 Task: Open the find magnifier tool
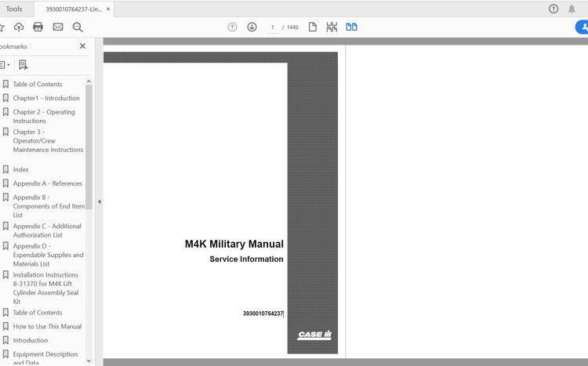point(78,27)
